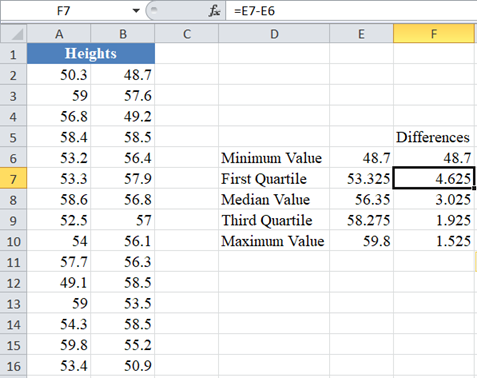The image size is (477, 378).
Task: Select cell F6 containing 48.7
Action: 434,158
